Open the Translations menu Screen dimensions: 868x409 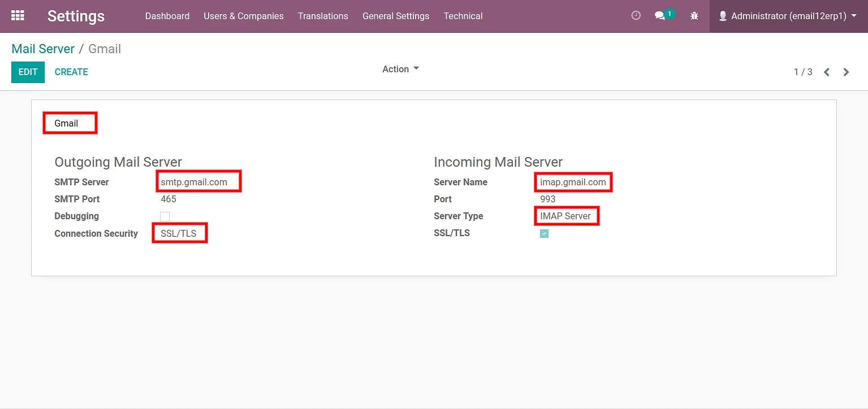[x=323, y=16]
